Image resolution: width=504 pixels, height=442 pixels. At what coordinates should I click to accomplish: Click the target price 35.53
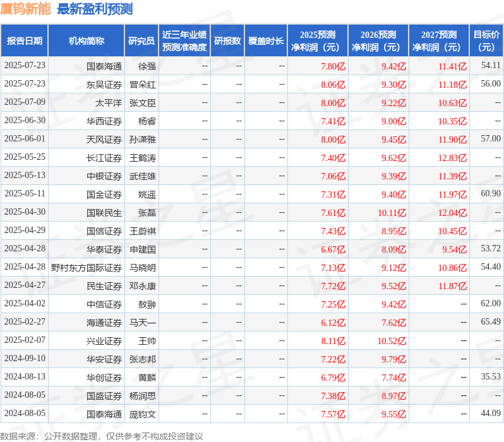pos(491,377)
